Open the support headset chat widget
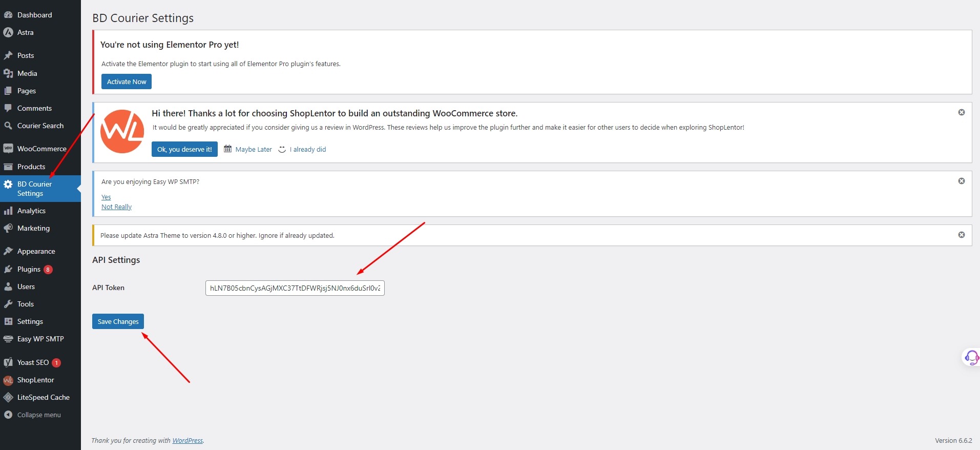The image size is (980, 450). (971, 357)
